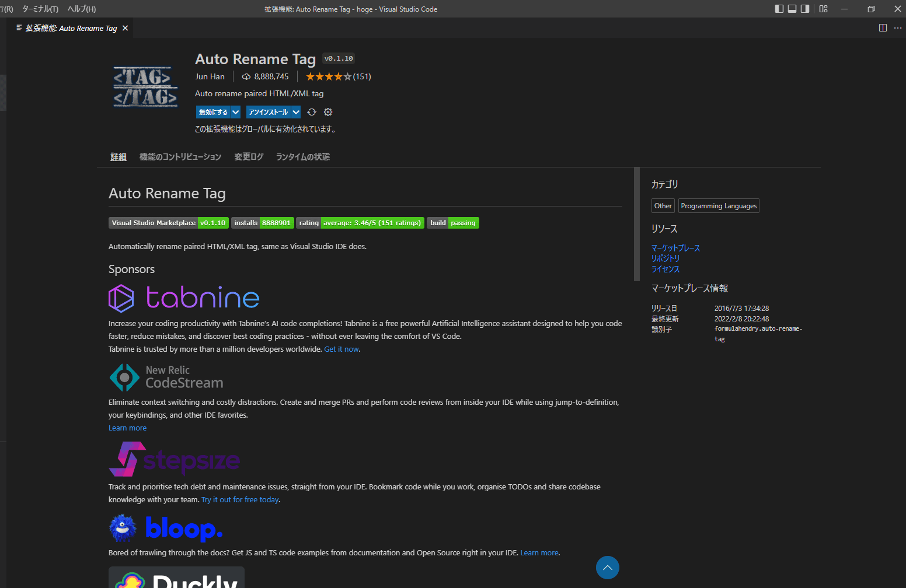Open the ヘルプ(H) menu
The image size is (906, 588).
tap(82, 9)
